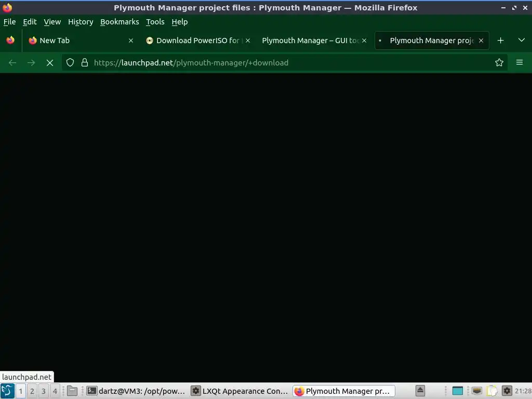Click the panel clock showing 21:28
Viewport: 532px width, 399px height.
[x=523, y=391]
